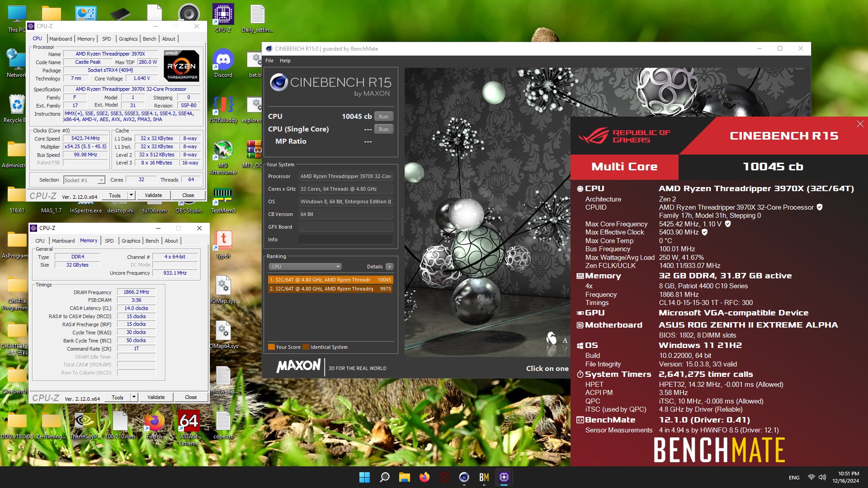Open the volume control in system tray
868x488 pixels.
click(822, 477)
